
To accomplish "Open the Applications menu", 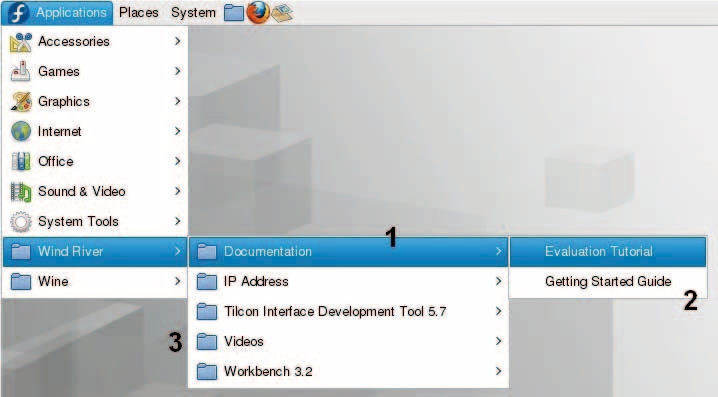I will click(57, 12).
